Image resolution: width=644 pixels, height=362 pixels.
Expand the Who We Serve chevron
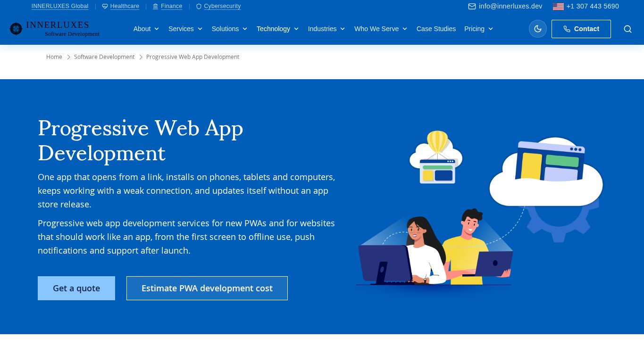405,29
